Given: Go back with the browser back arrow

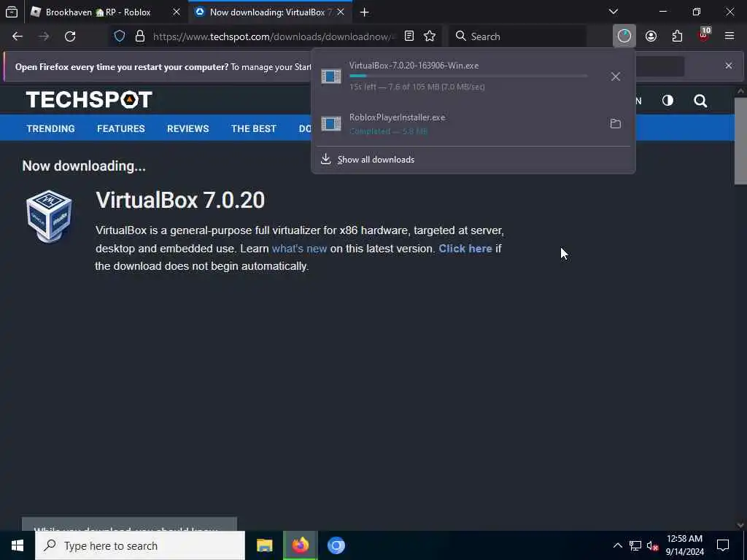Looking at the screenshot, I should (x=18, y=36).
